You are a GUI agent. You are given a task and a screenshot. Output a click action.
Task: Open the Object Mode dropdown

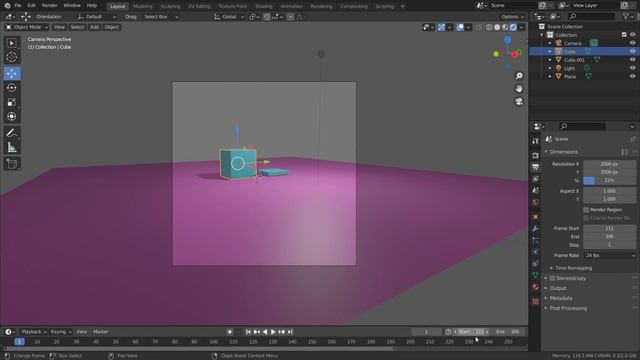(x=27, y=27)
